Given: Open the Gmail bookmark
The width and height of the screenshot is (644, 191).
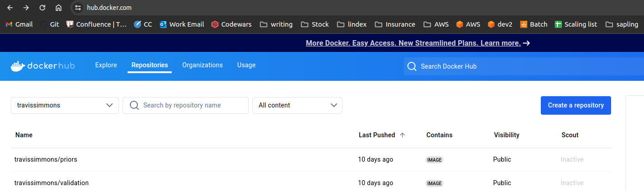Looking at the screenshot, I should point(19,24).
